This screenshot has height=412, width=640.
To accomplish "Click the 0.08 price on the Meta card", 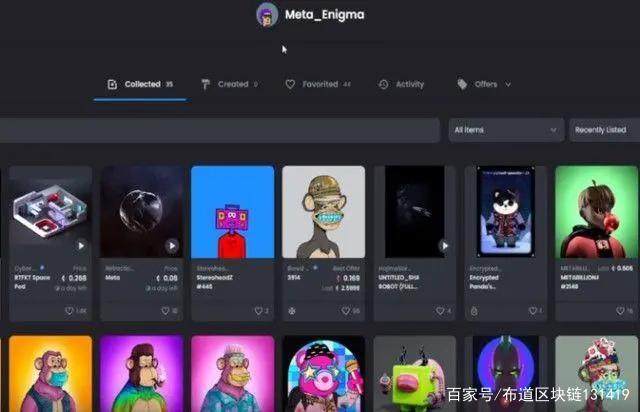I will pos(167,278).
